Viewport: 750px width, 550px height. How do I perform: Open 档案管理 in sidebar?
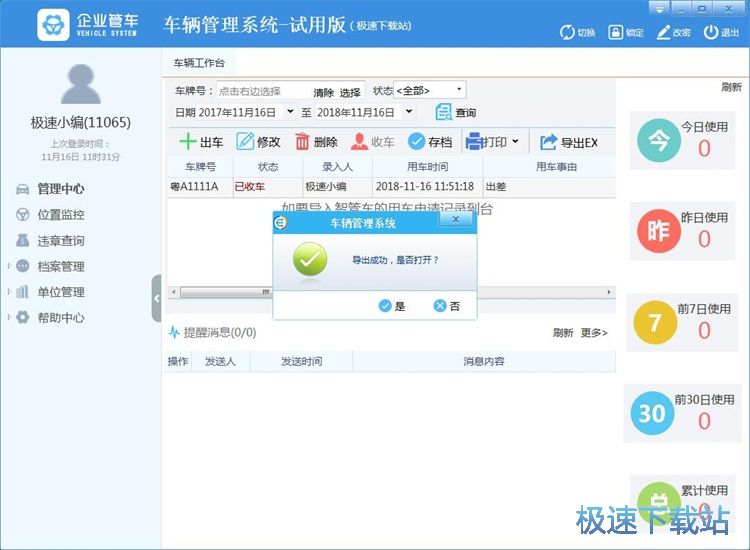[60, 266]
